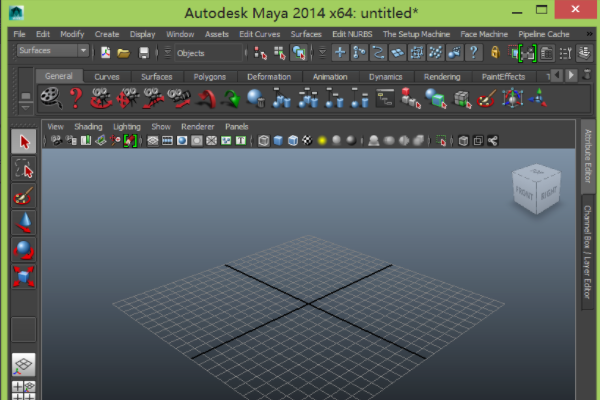This screenshot has width=600, height=400.
Task: Open the Create menu
Action: pos(107,34)
